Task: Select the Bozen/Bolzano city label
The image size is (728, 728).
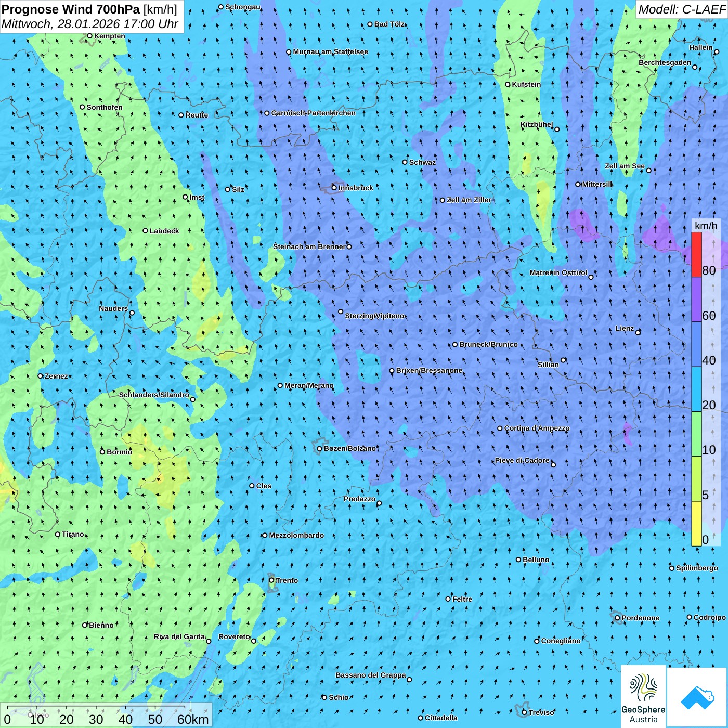Action: click(349, 448)
